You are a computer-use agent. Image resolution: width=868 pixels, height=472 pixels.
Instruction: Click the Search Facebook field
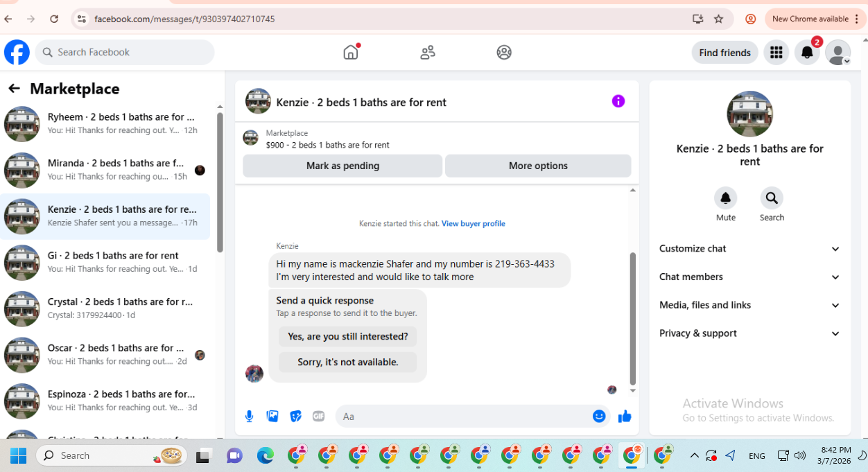[x=125, y=52]
